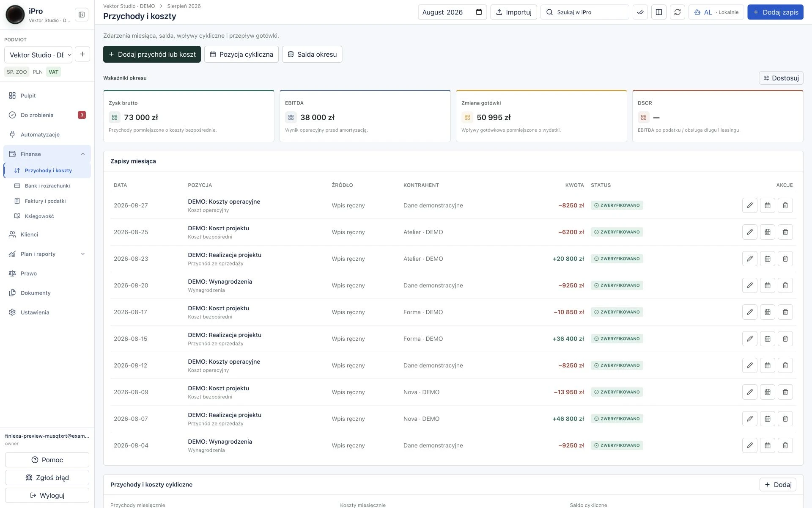
Task: Delete the 2026-08-09 Koszt projektu entry
Action: point(785,392)
